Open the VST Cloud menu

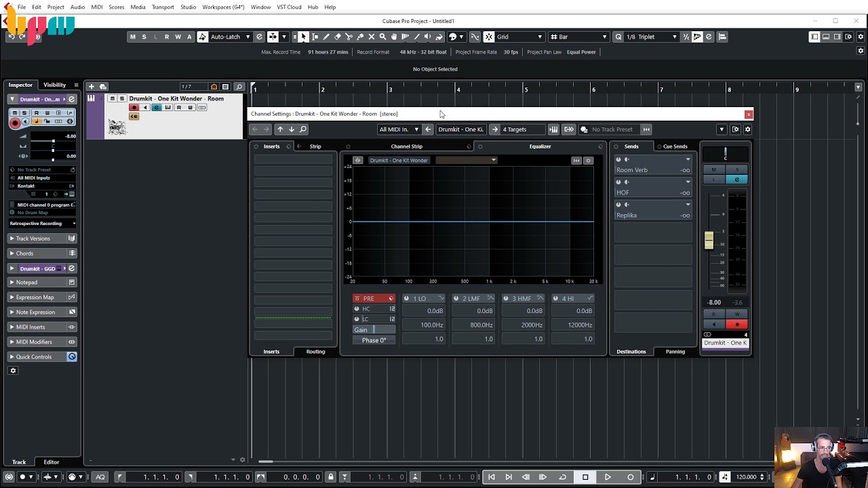[x=289, y=7]
